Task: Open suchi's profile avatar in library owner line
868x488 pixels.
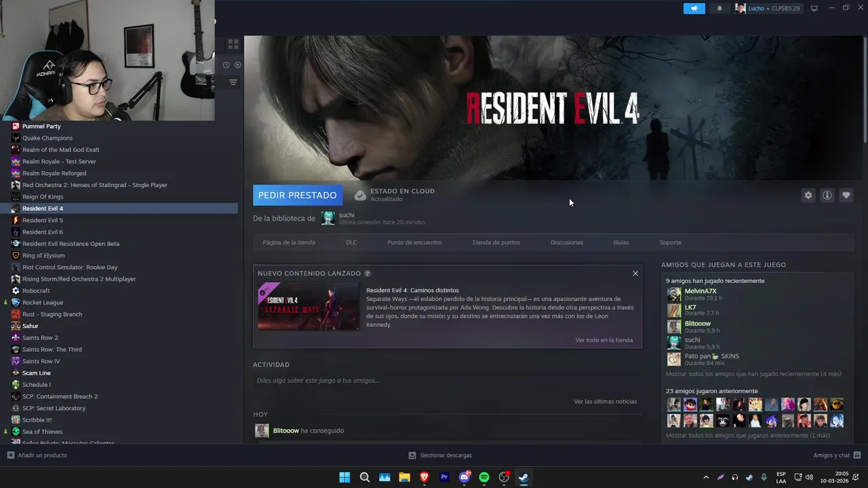Action: (328, 218)
